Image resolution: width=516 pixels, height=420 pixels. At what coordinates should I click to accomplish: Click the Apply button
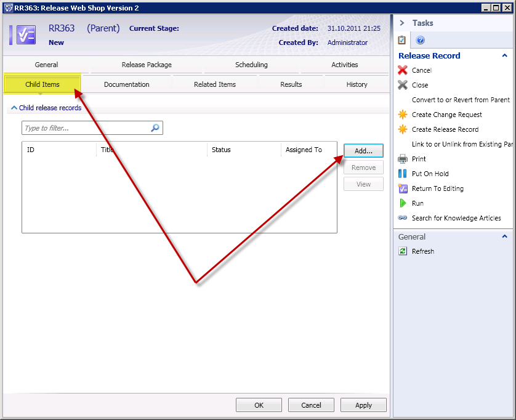click(x=363, y=405)
